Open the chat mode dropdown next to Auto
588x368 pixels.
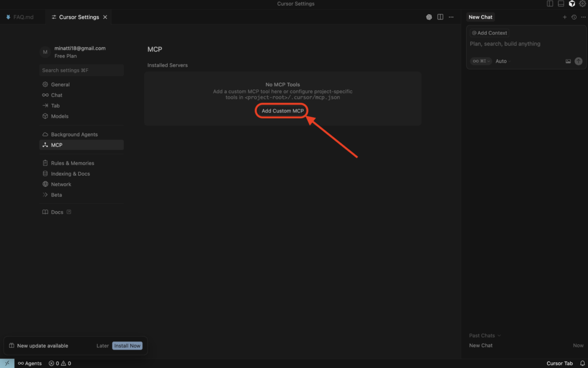(x=481, y=61)
